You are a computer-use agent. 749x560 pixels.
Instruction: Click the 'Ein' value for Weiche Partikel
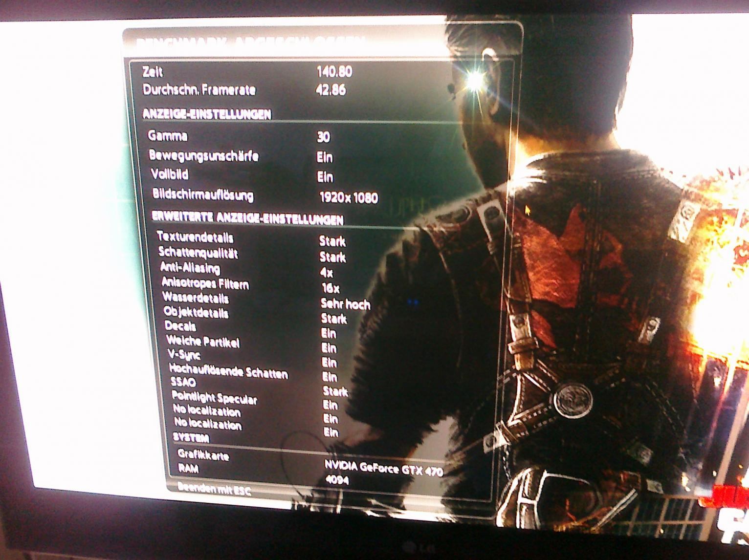click(329, 348)
